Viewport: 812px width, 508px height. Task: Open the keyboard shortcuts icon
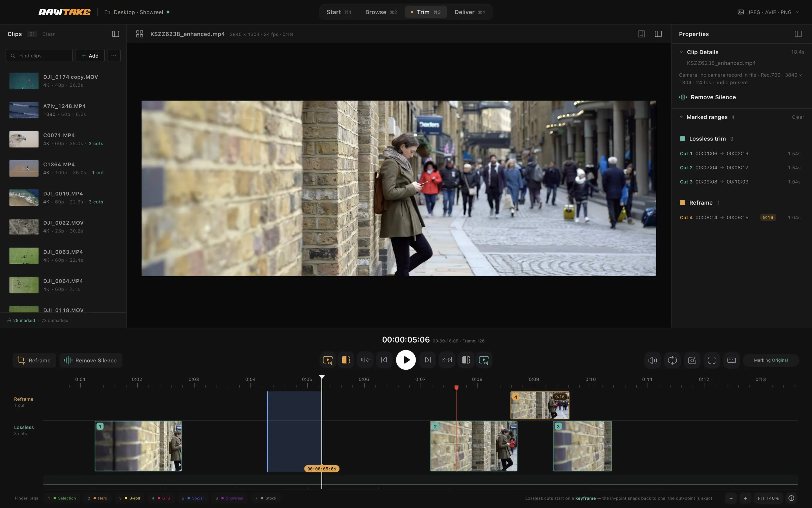[x=732, y=360]
